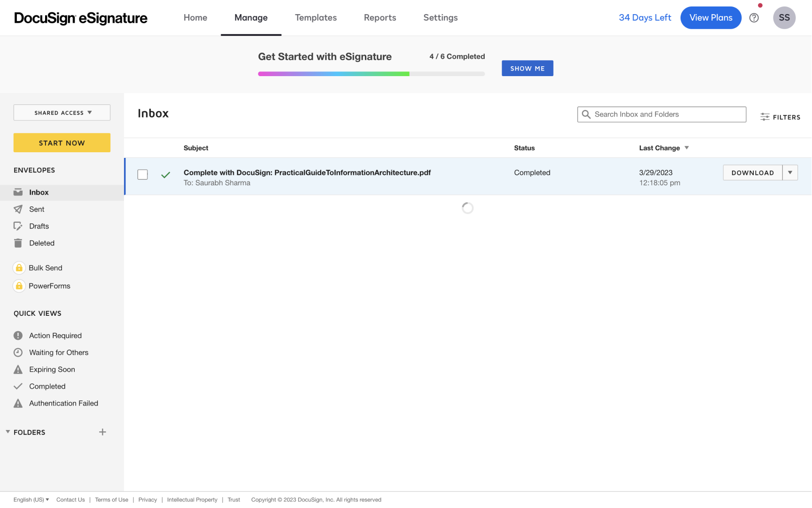
Task: Go to the Reports tab
Action: click(379, 18)
